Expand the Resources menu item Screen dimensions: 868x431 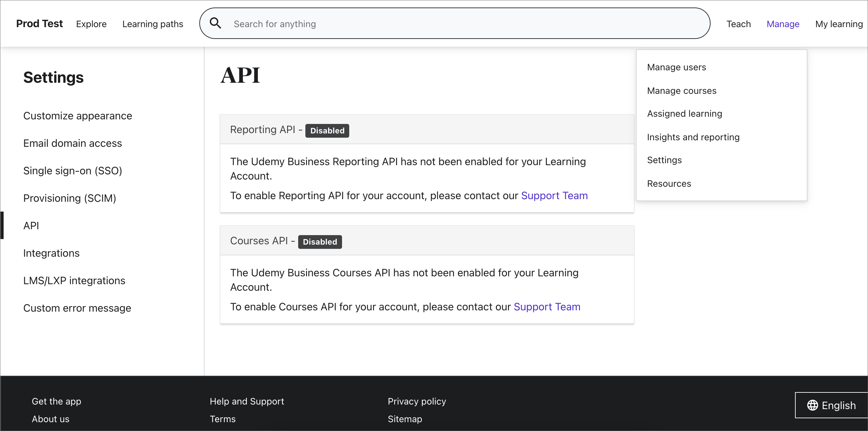tap(669, 183)
